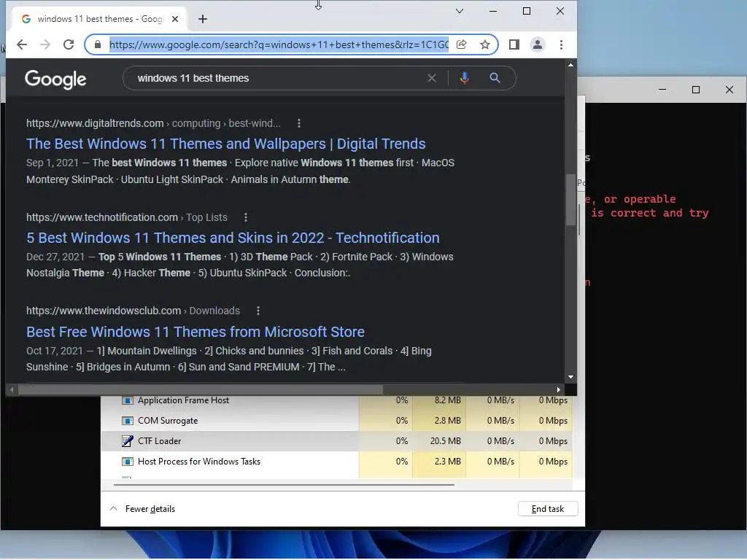Click the horizontal scrollbar left arrow in Chrome

(12, 389)
